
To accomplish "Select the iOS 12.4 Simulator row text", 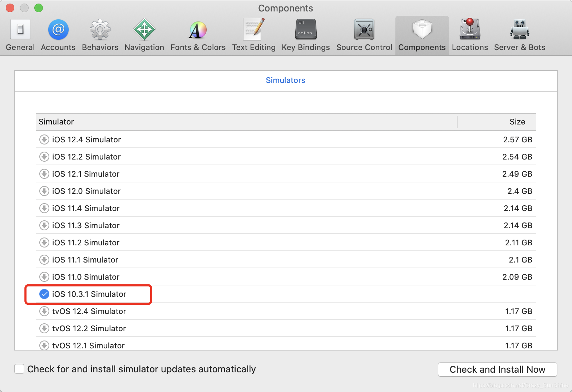I will [87, 139].
